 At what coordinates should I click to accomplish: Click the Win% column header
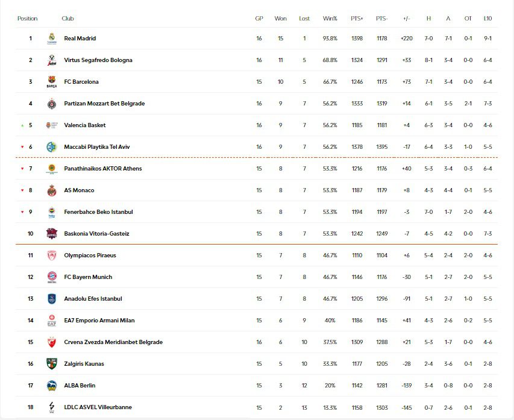(330, 19)
